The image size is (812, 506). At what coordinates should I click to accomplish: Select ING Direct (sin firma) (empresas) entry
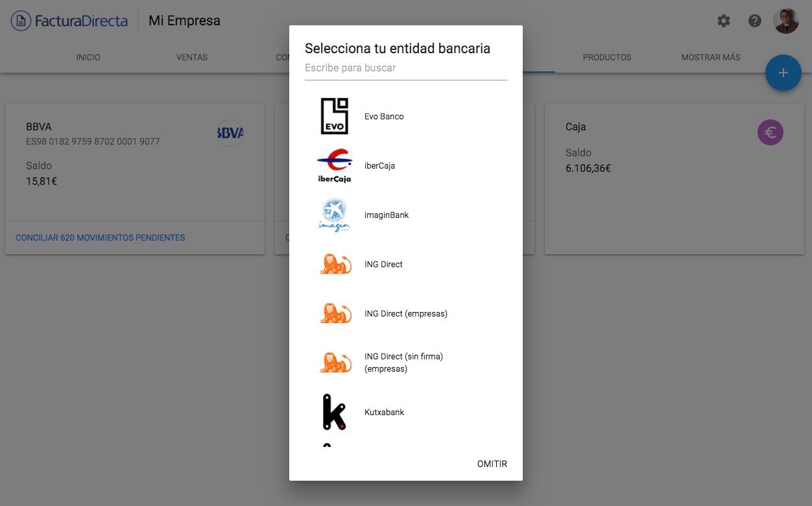click(403, 363)
